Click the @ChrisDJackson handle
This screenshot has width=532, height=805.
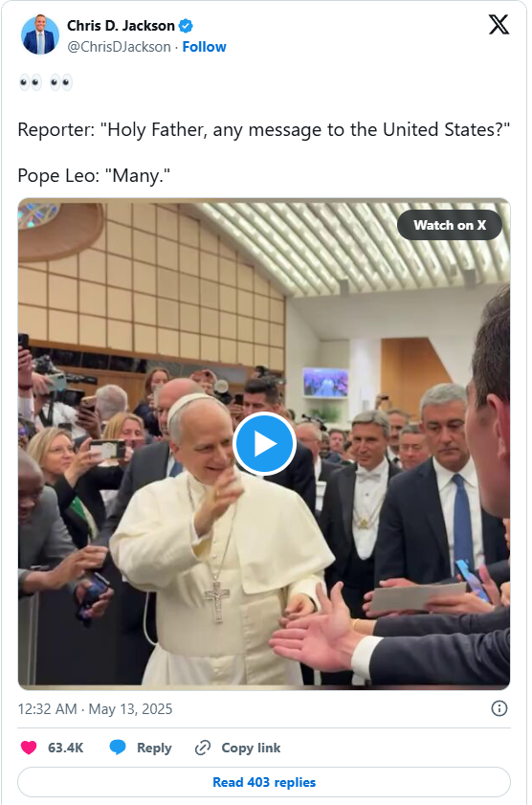tap(119, 47)
